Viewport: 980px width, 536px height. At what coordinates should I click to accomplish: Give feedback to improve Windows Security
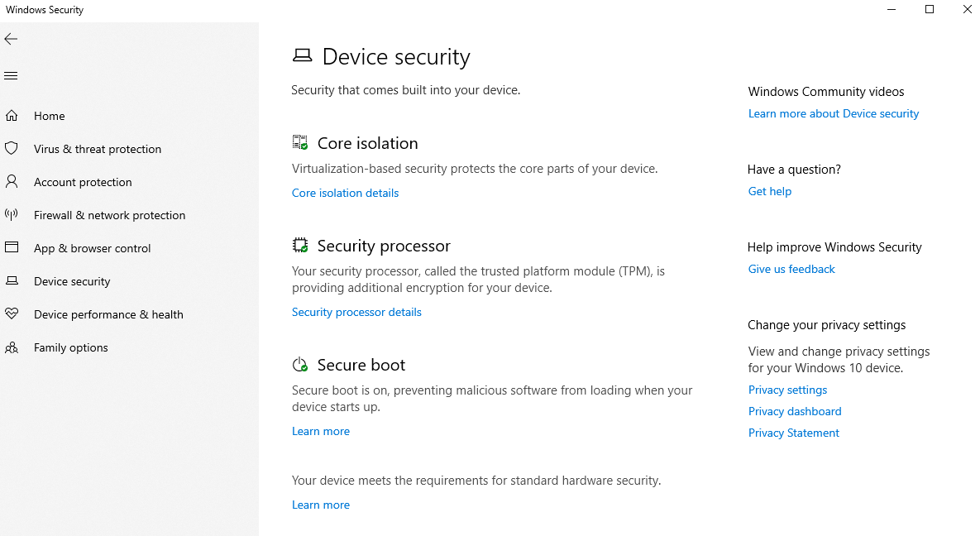coord(791,268)
